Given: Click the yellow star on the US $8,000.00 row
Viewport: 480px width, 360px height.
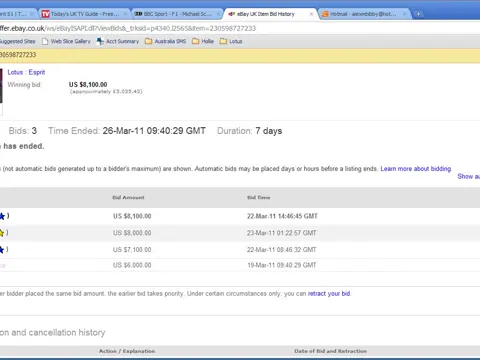Looking at the screenshot, I should coord(2,233).
